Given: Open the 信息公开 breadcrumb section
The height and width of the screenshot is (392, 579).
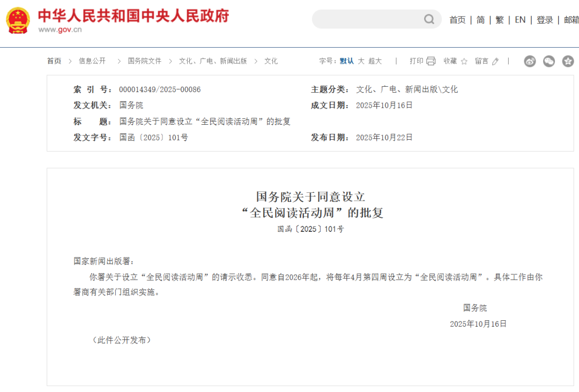Looking at the screenshot, I should coord(92,61).
